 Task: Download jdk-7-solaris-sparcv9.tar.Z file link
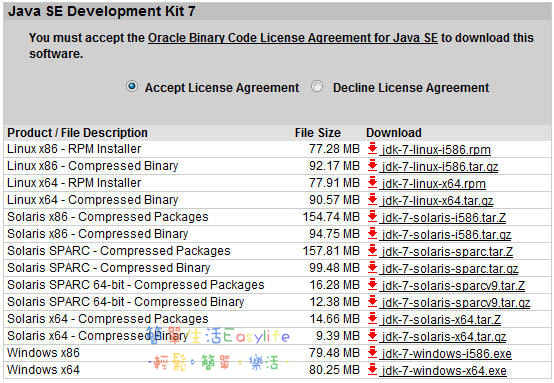(x=453, y=286)
